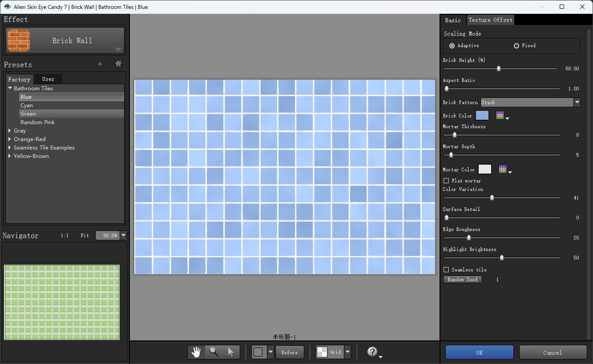Screen dimensions: 593x364
Task: Select the Magnifier zoom tool
Action: coord(214,352)
